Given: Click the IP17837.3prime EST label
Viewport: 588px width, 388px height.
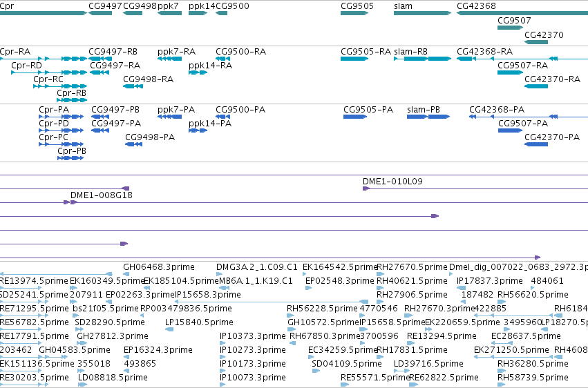Looking at the screenshot, I should (489, 281).
